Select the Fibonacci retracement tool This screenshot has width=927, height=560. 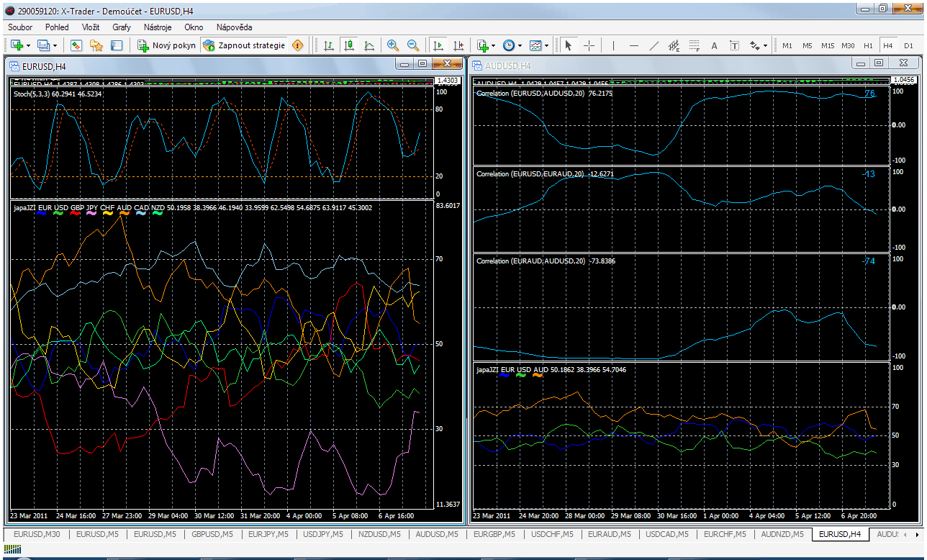694,45
